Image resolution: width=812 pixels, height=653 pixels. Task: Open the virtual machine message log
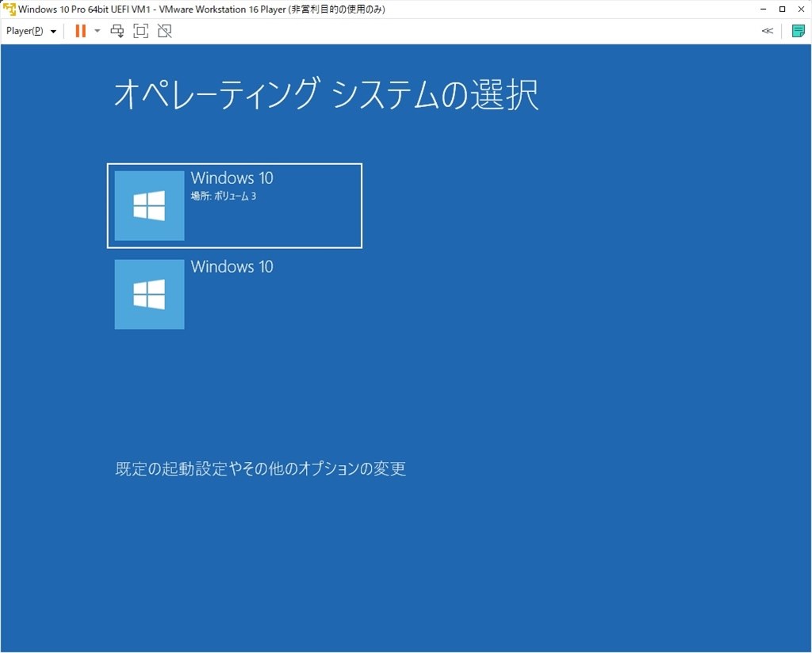coord(798,30)
